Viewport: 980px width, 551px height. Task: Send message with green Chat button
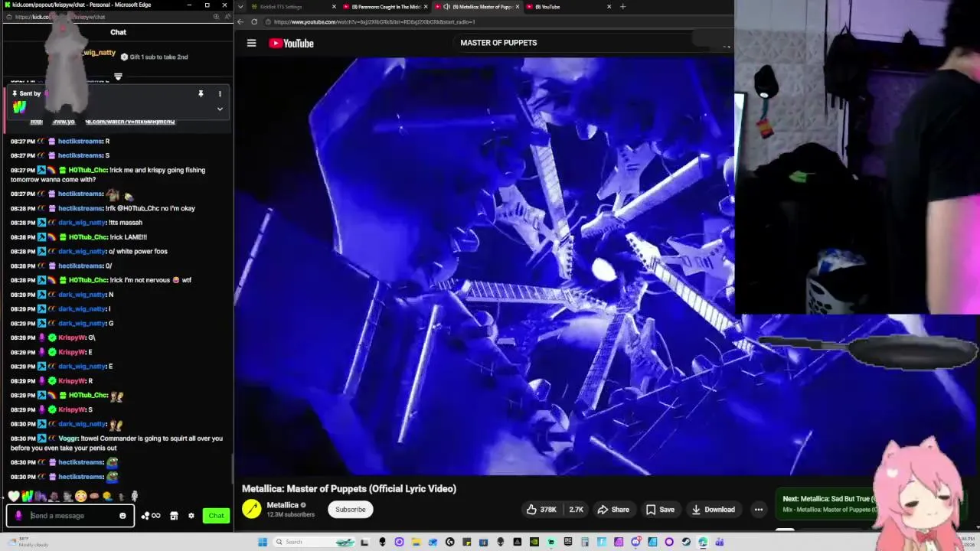pos(217,516)
